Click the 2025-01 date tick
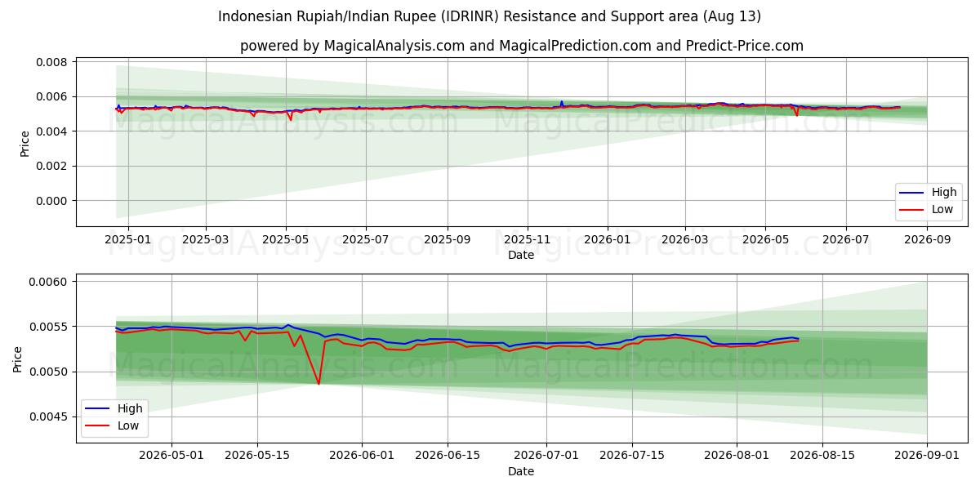 point(128,240)
